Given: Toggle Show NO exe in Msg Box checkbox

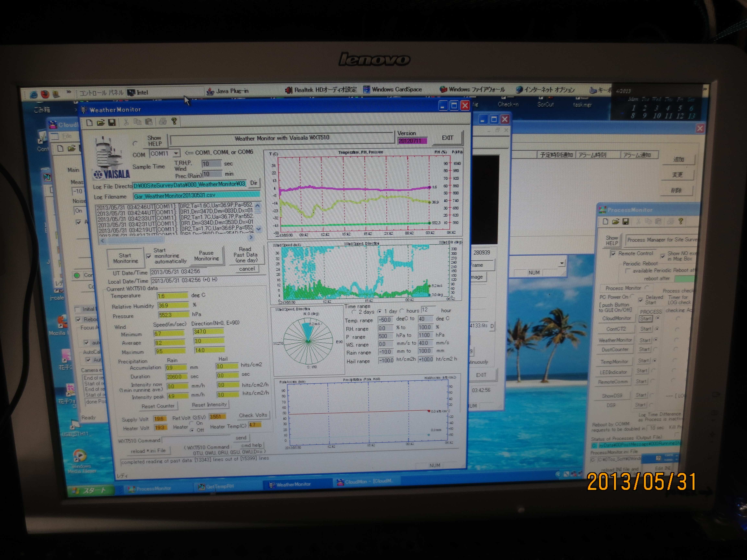Looking at the screenshot, I should [663, 256].
